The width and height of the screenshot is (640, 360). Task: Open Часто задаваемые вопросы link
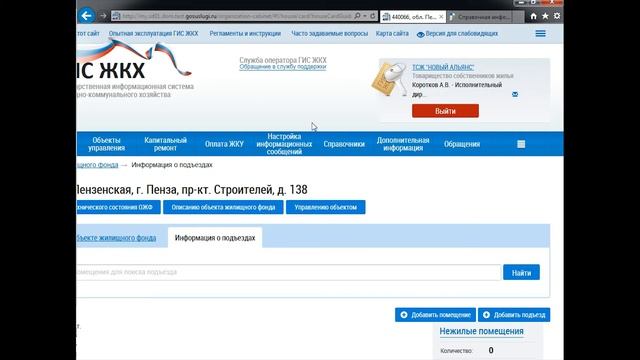coord(329,33)
